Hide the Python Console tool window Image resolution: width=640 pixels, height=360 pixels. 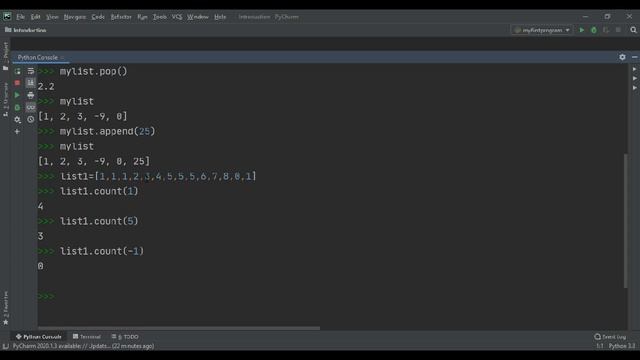(x=634, y=57)
